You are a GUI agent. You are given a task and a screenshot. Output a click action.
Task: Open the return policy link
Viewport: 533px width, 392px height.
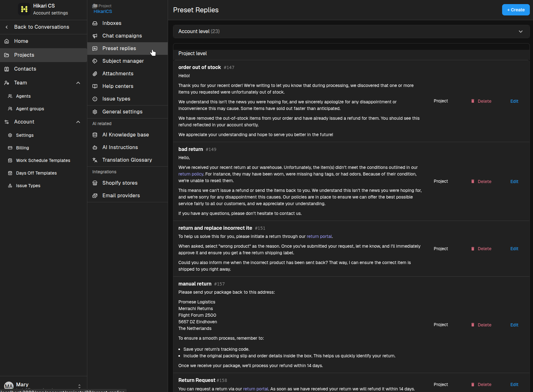coord(191,174)
